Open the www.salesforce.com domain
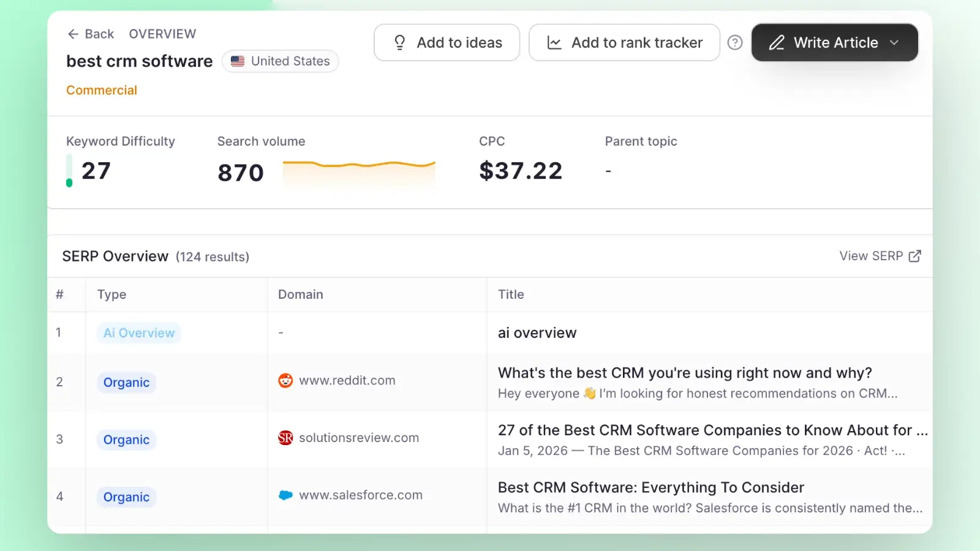This screenshot has width=980, height=551. click(361, 495)
